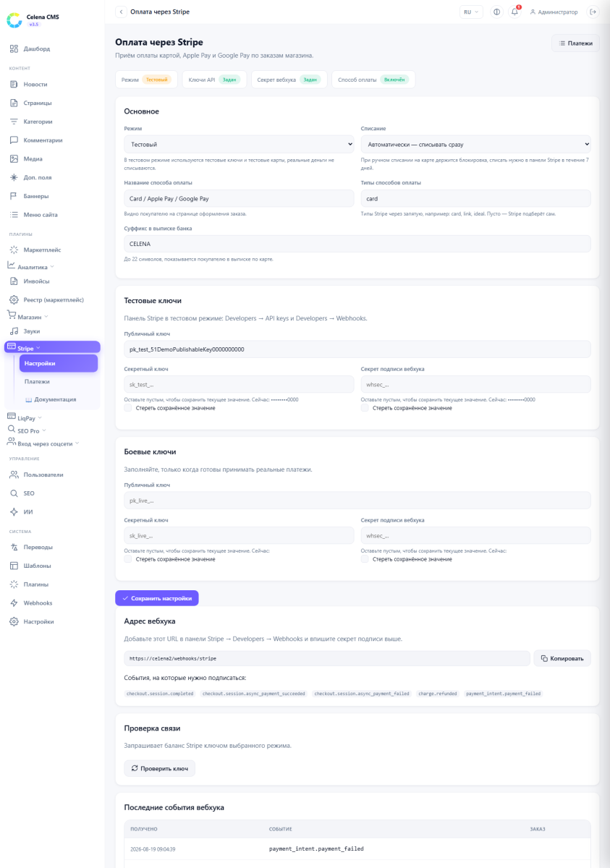Open Документация in the Stripe submenu
This screenshot has width=610, height=868.
point(59,399)
